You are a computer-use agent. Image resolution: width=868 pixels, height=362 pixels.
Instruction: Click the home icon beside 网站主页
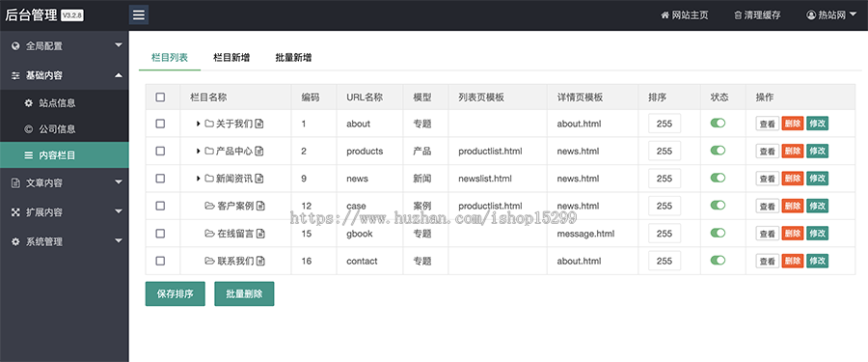click(665, 15)
